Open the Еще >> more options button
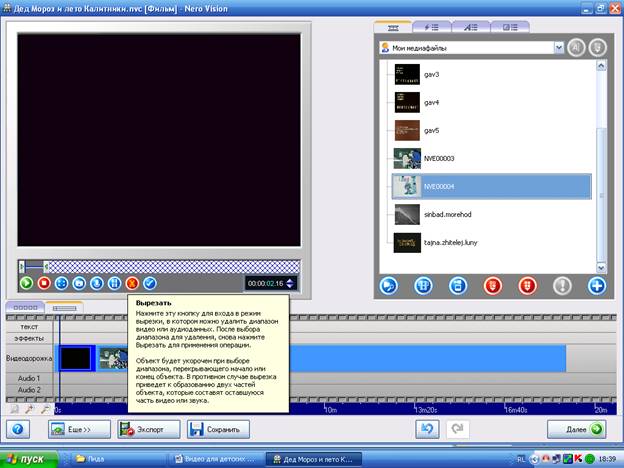 79,429
